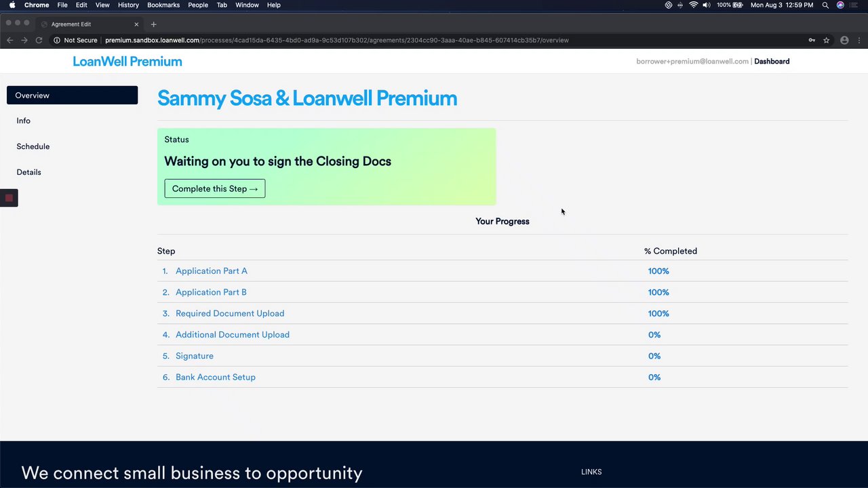Click 0% for Signature row
This screenshot has height=488, width=868.
pos(654,356)
